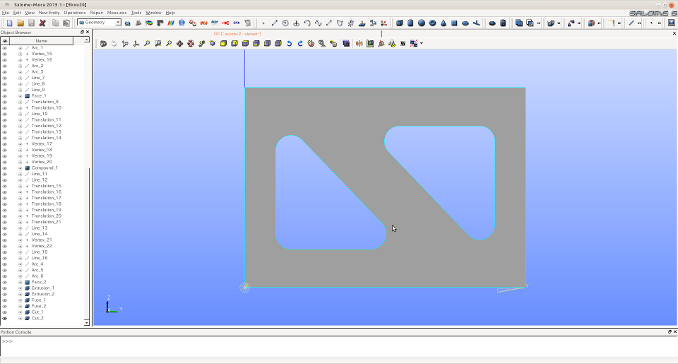The height and width of the screenshot is (364, 678).
Task: Open the New Entity menu
Action: click(49, 13)
